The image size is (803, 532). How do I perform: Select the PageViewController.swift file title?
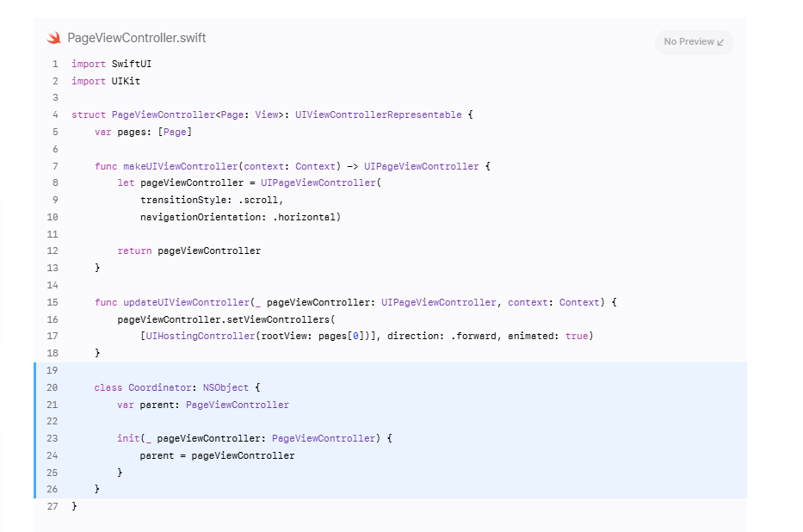point(137,38)
